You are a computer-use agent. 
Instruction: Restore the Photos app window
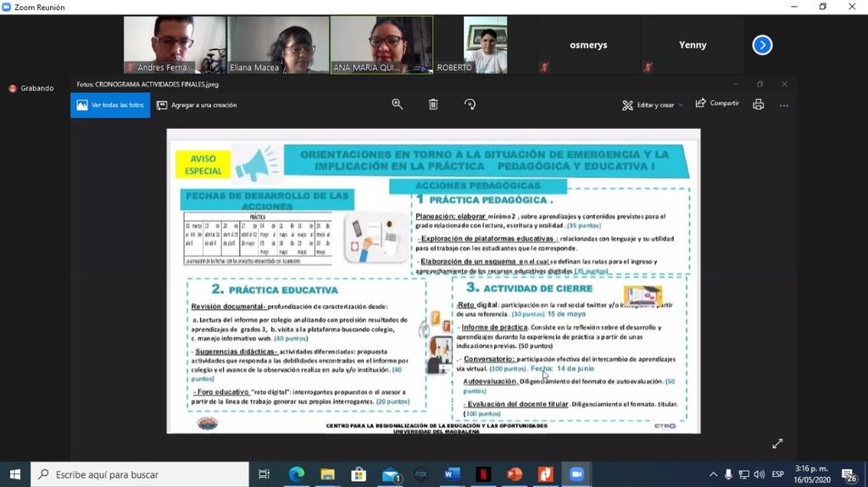760,84
